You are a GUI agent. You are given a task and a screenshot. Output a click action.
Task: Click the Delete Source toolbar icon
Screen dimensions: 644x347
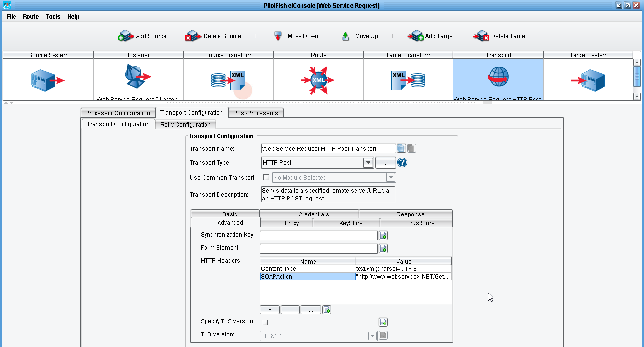(x=193, y=36)
